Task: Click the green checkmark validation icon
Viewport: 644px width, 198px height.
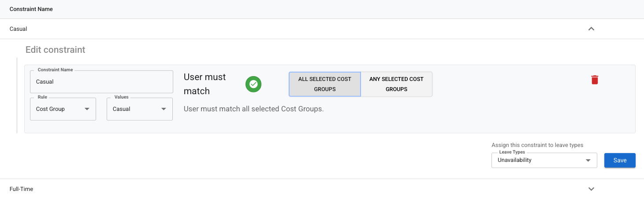Action: coord(253,84)
